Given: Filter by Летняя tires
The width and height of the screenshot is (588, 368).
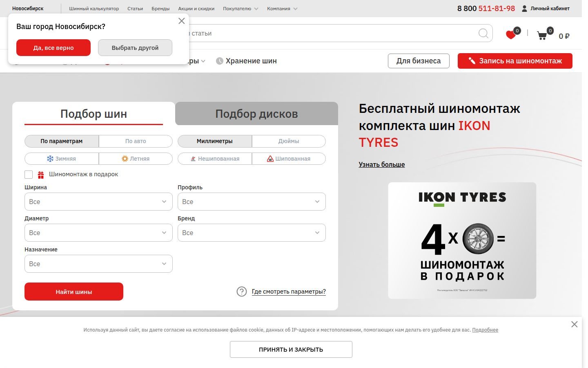Looking at the screenshot, I should click(136, 159).
